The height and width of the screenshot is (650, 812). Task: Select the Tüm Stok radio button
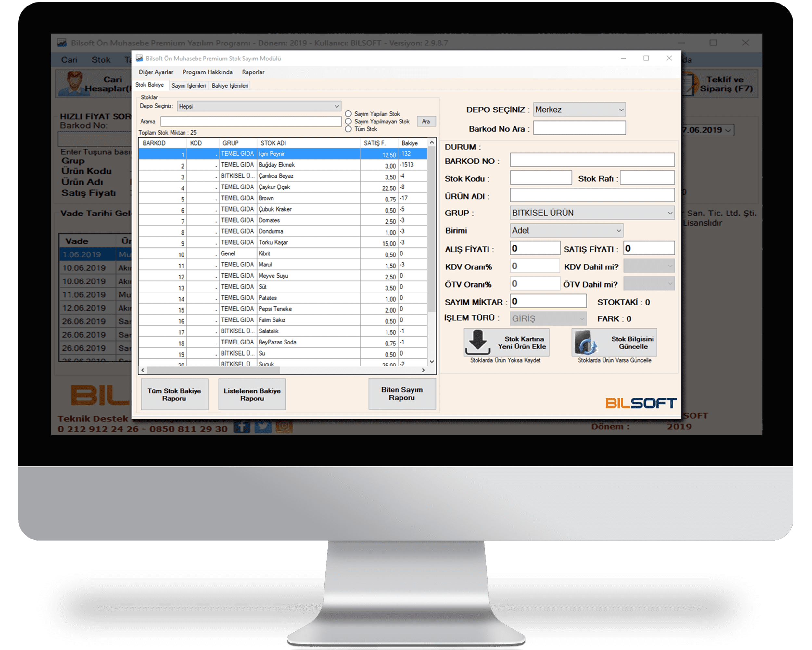[349, 129]
